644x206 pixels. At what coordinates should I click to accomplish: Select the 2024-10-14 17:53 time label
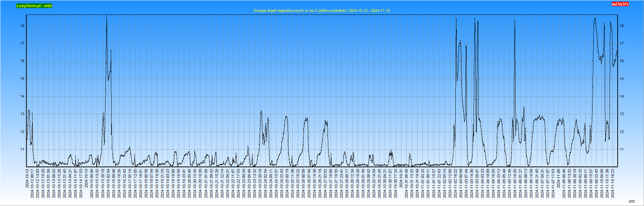[81, 183]
